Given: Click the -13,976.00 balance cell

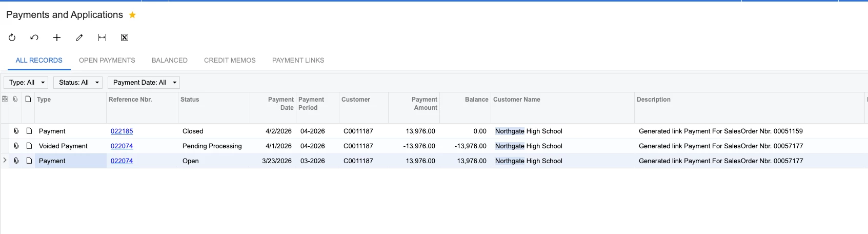Looking at the screenshot, I should pos(465,146).
